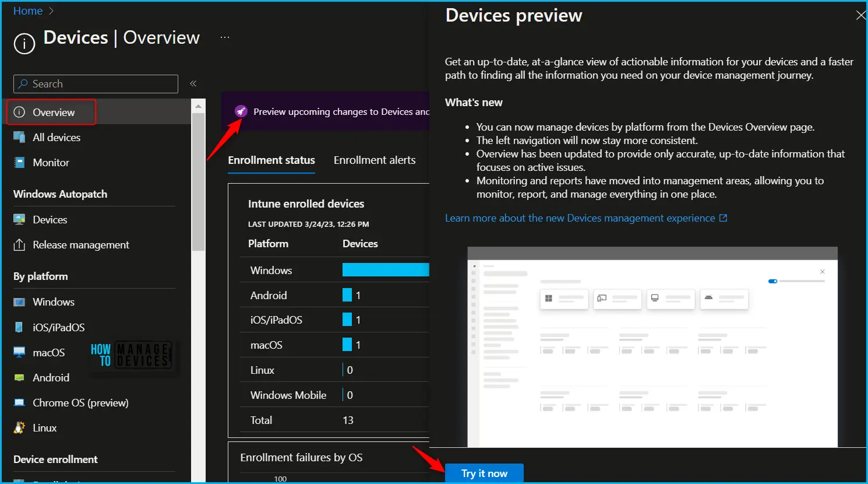Click the Devices preview screenshot thumbnail
868x484 pixels.
point(652,347)
